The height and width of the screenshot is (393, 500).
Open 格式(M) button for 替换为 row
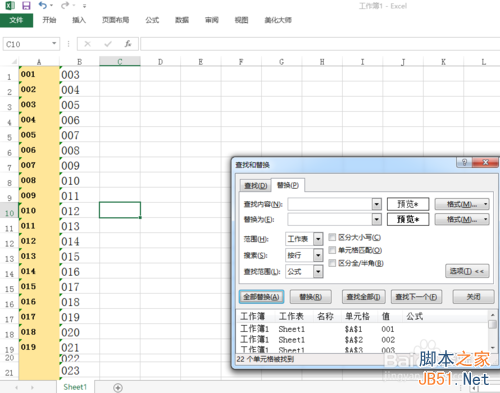click(462, 219)
